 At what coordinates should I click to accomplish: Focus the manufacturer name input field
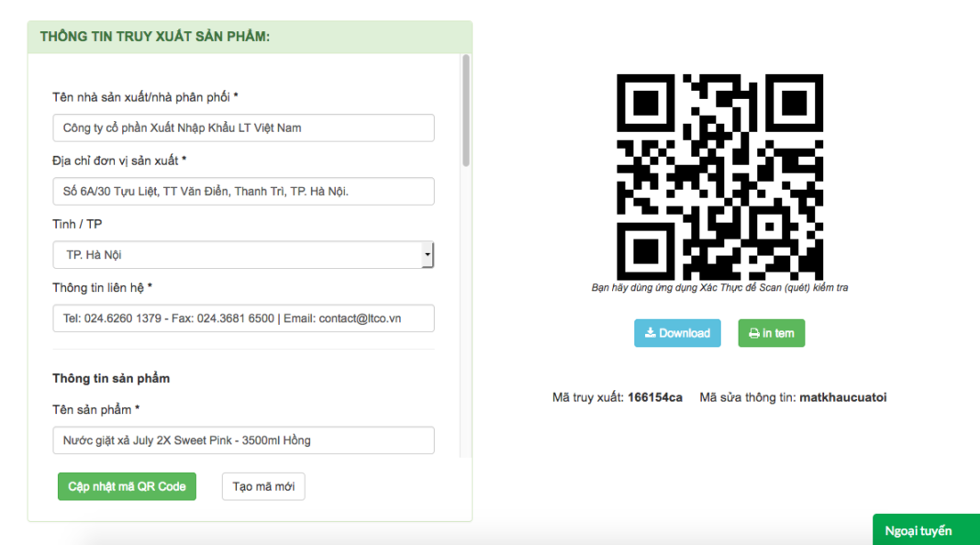[x=243, y=128]
